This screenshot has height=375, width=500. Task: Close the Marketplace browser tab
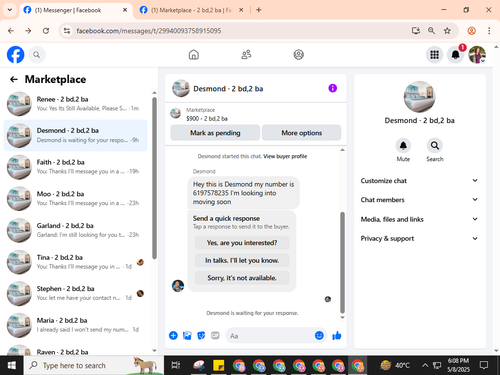pyautogui.click(x=241, y=10)
